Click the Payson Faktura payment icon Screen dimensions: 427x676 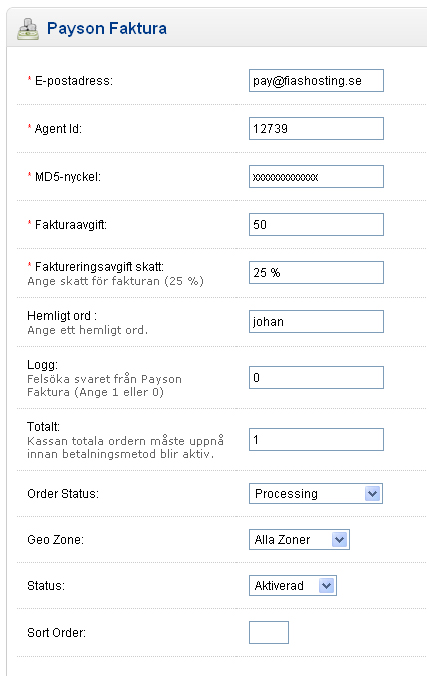click(x=28, y=28)
